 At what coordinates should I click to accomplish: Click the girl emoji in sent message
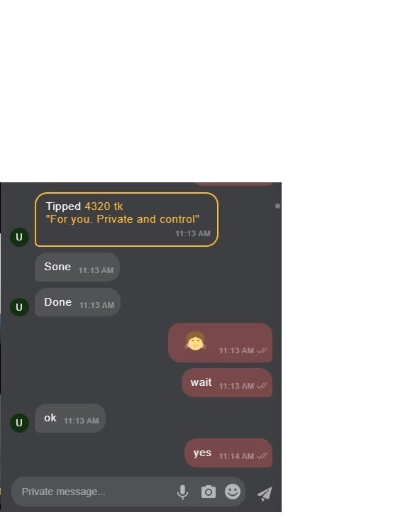point(195,341)
